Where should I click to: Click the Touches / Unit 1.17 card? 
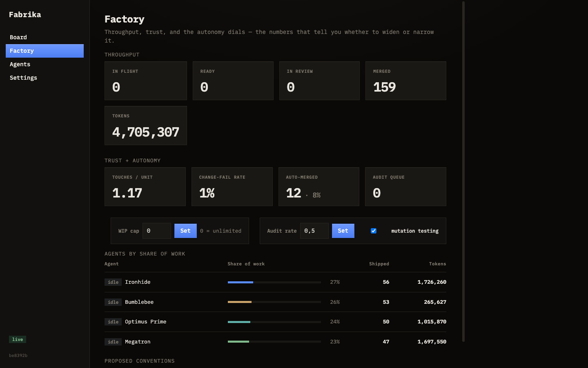click(x=145, y=187)
